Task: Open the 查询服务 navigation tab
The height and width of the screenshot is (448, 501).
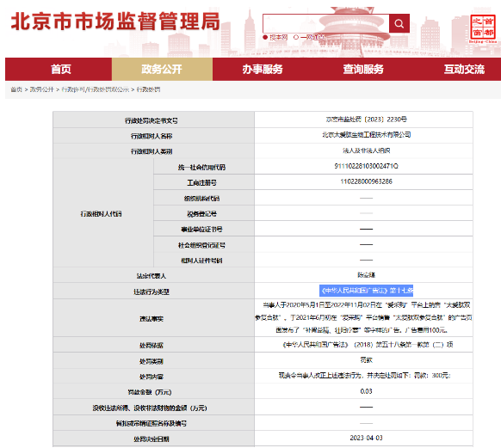Action: point(363,69)
